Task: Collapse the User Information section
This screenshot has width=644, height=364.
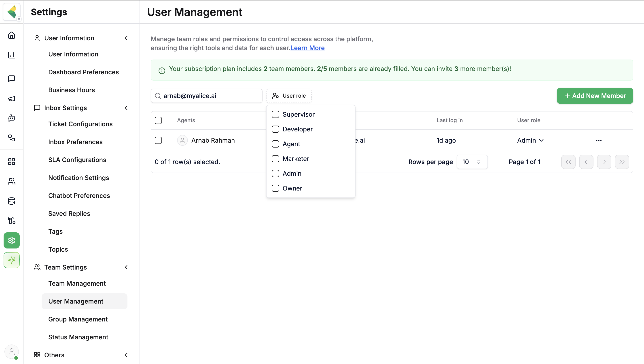Action: click(x=126, y=38)
